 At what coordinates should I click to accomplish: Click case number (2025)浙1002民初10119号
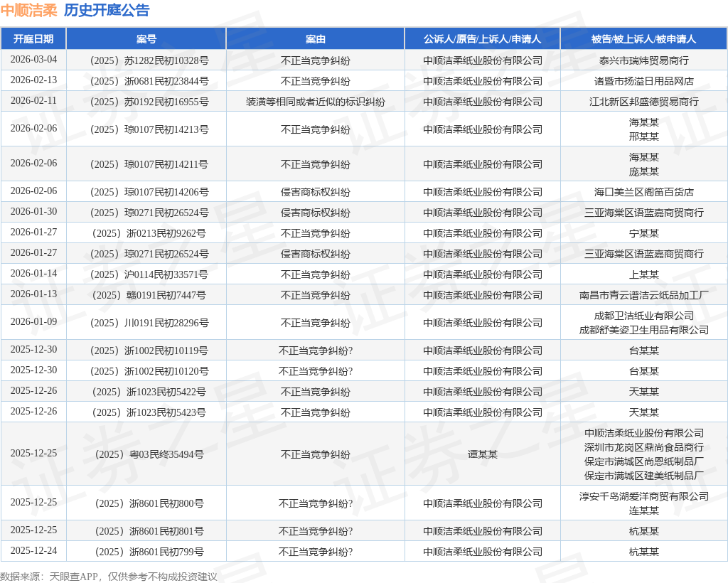click(x=149, y=351)
